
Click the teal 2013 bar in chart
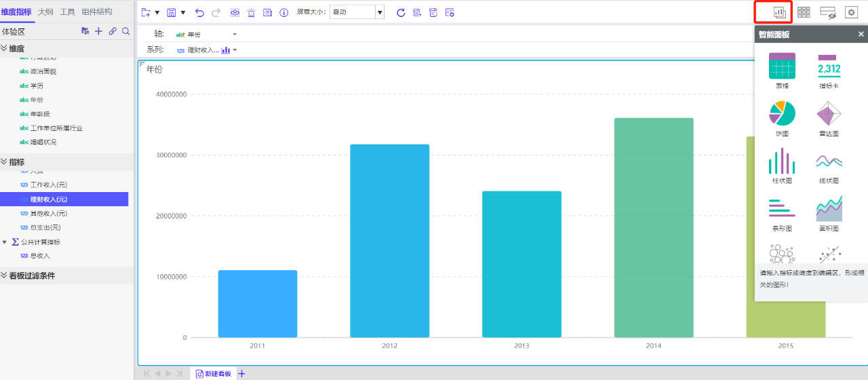click(521, 264)
